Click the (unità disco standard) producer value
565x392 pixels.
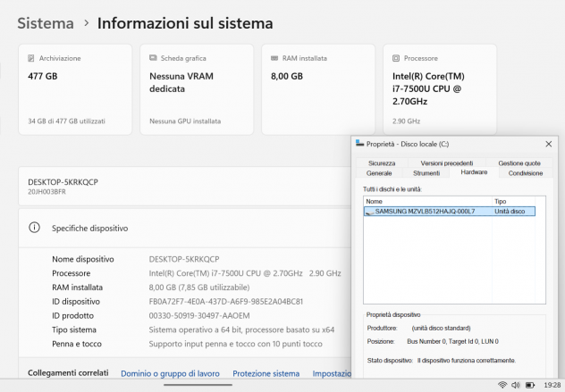coord(441,329)
